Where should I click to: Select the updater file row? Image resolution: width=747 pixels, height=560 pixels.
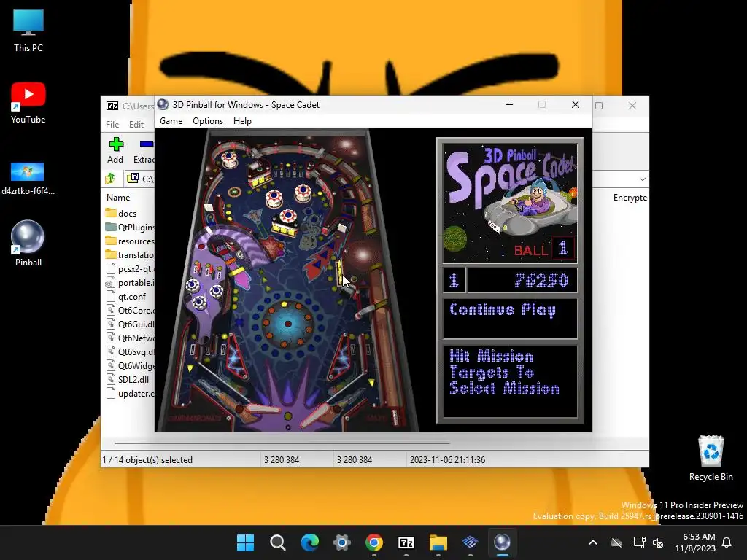click(x=128, y=393)
